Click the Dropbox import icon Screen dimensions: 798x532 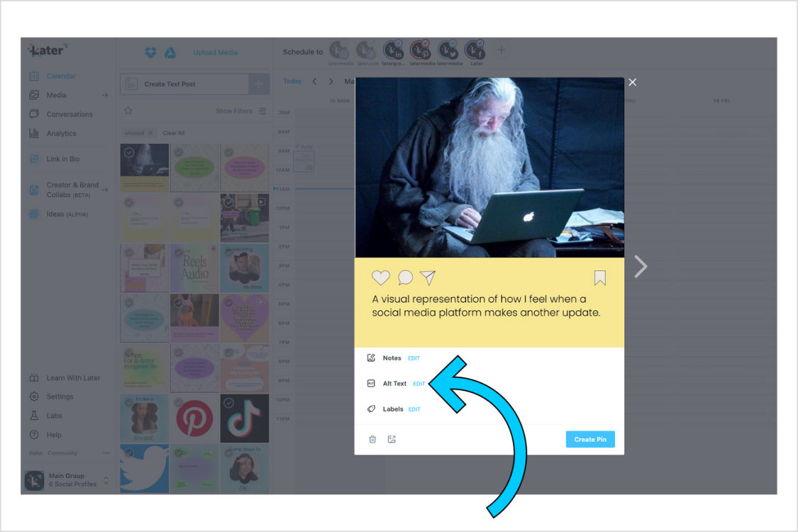click(150, 52)
